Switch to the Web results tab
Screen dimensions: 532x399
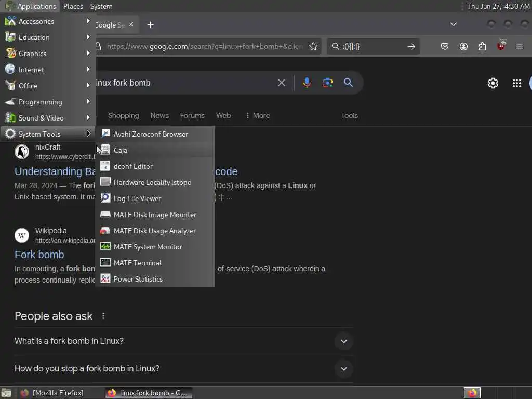[x=223, y=116]
